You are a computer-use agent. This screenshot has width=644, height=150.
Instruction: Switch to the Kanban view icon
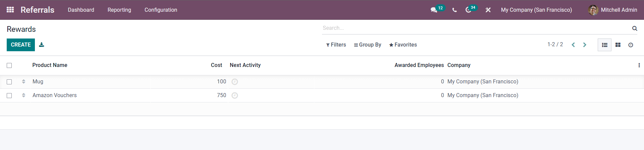point(618,45)
